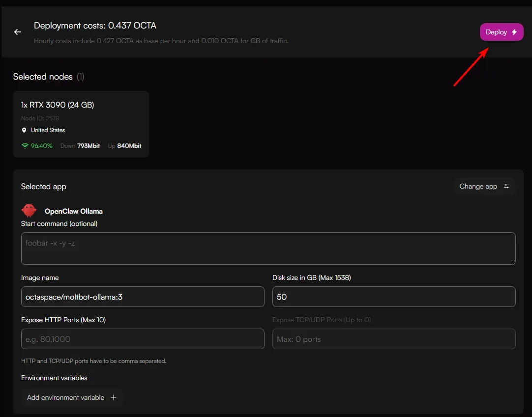Viewport: 532px width, 417px height.
Task: Click the location pin icon beside United States
Action: (24, 130)
